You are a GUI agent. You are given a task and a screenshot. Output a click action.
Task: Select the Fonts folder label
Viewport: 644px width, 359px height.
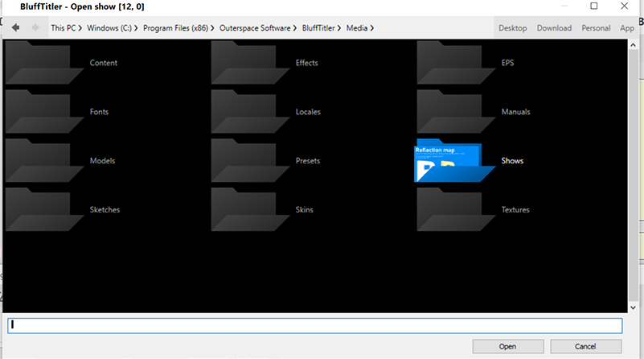99,112
